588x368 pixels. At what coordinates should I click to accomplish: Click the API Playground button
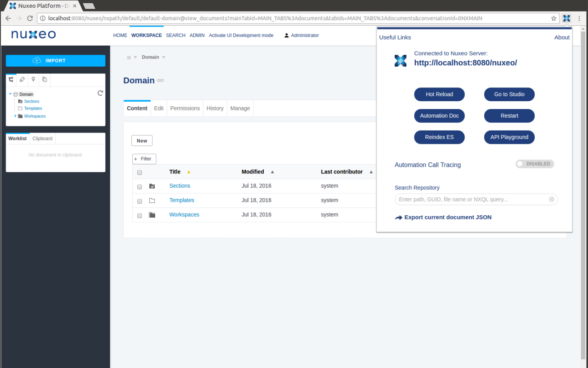[x=509, y=137]
